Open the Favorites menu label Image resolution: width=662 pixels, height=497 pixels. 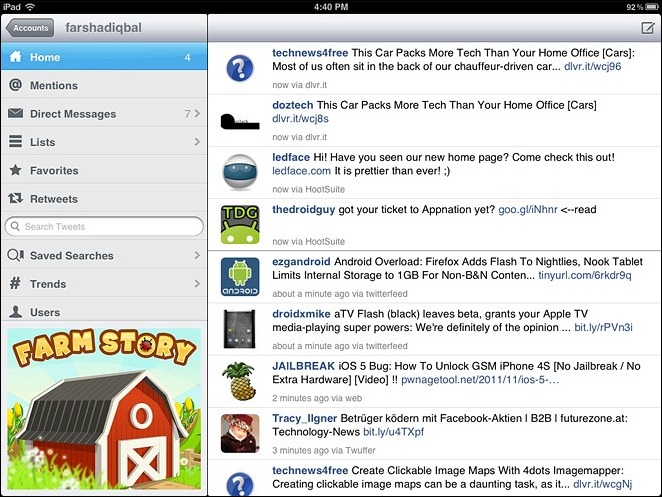54,171
